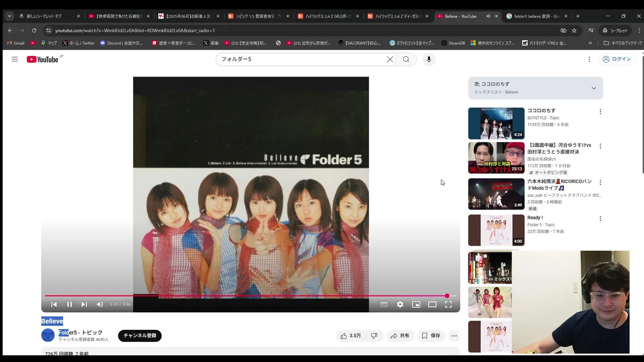Screen dimensions: 644x362
Task: Skip to the previous video
Action: click(54, 304)
